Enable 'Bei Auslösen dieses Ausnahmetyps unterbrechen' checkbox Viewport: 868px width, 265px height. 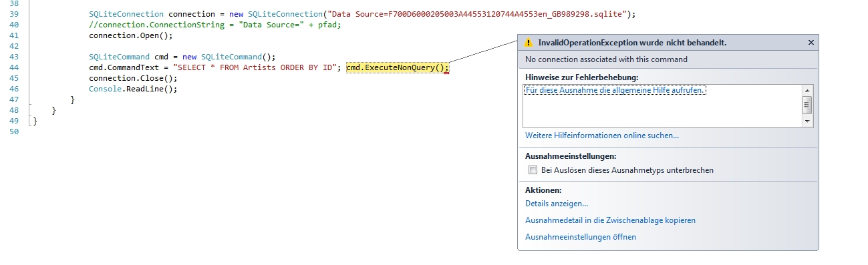[x=533, y=170]
